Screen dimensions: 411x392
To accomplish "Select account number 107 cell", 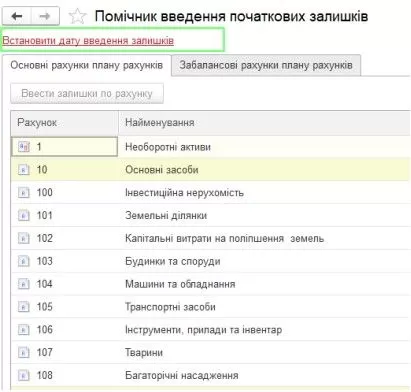I will (65, 352).
